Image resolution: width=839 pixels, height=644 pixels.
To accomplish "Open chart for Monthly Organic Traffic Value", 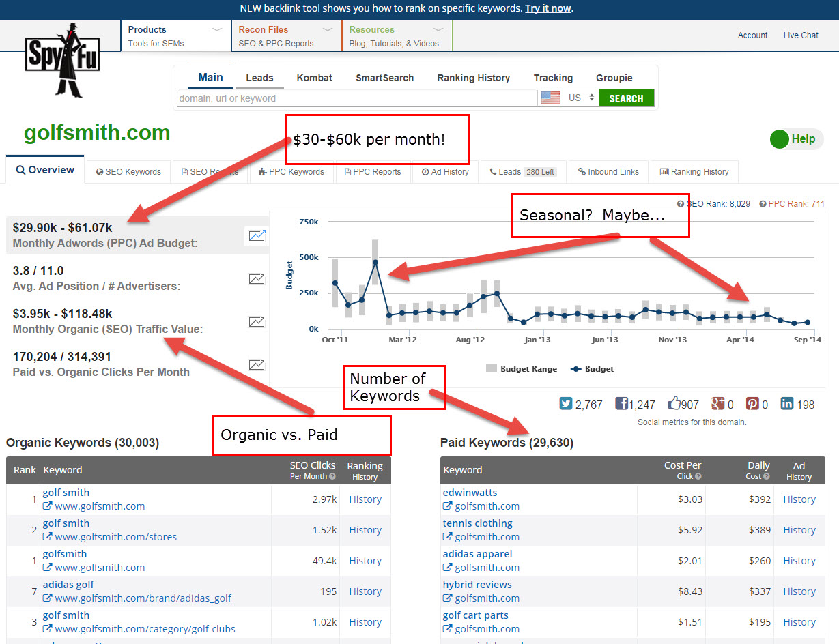I will [x=257, y=322].
